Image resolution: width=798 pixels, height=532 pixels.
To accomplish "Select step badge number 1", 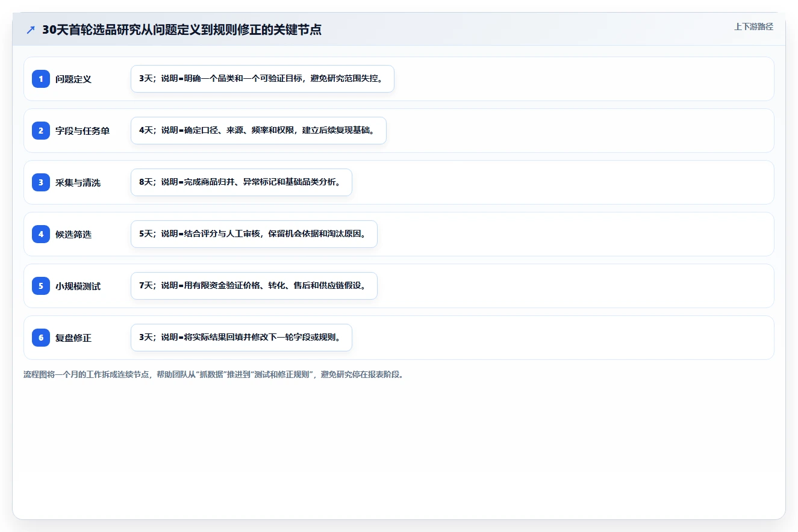I will pos(41,78).
